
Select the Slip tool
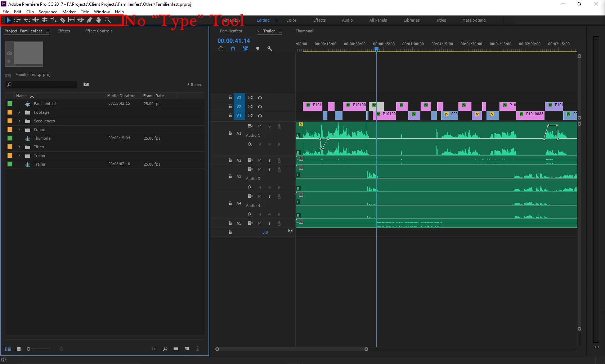pyautogui.click(x=72, y=20)
